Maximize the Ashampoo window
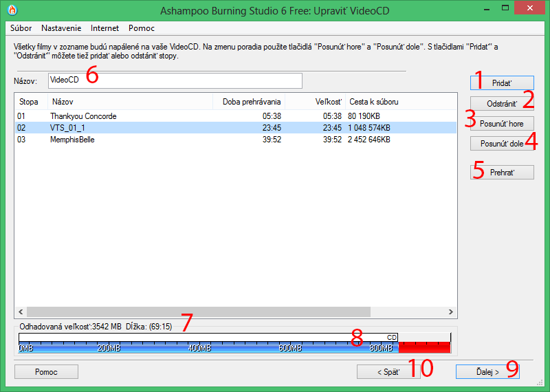Image resolution: width=550 pixels, height=392 pixels. click(505, 8)
